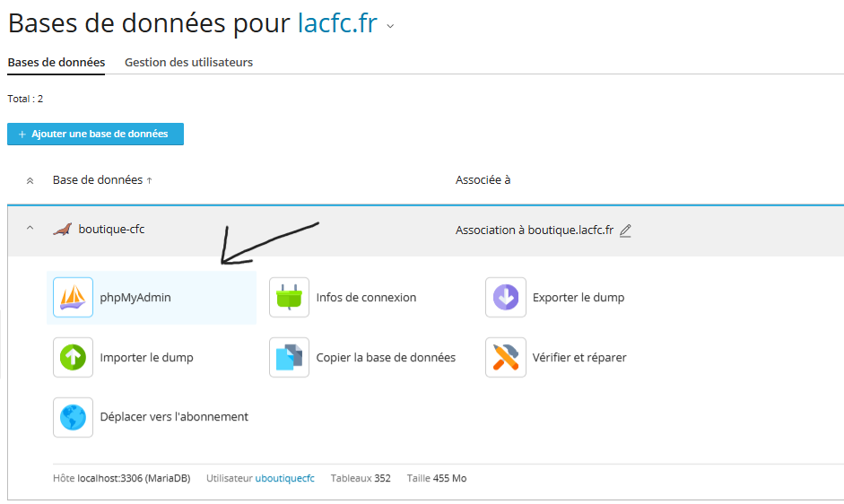Viewport: 844px width, 504px height.
Task: Click the Déplacer vers l'abonnement label
Action: point(174,417)
